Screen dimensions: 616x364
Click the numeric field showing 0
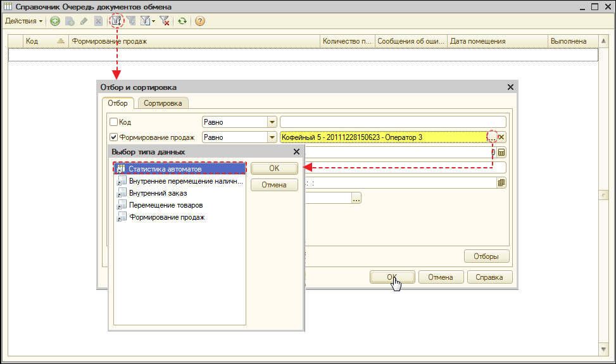[x=401, y=153]
